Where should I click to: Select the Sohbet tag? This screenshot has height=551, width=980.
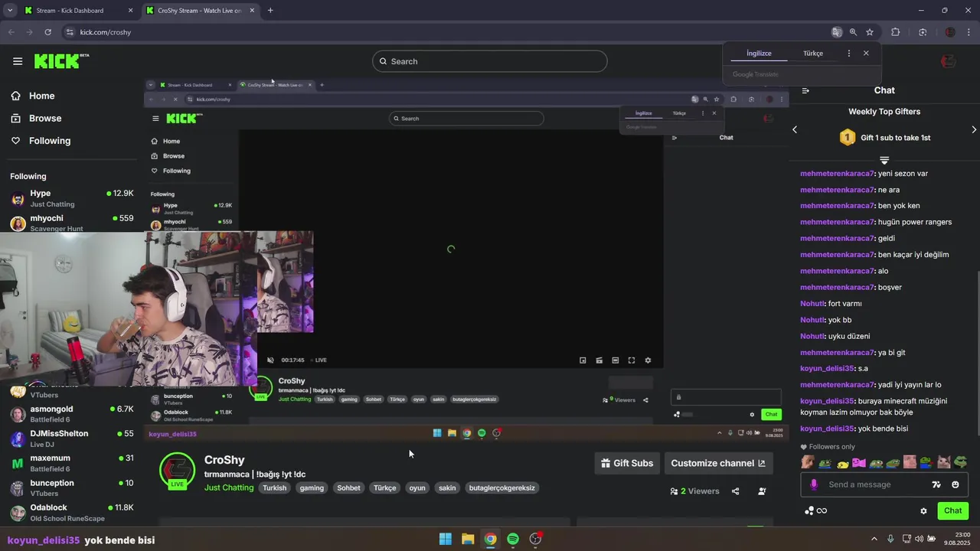click(x=348, y=487)
